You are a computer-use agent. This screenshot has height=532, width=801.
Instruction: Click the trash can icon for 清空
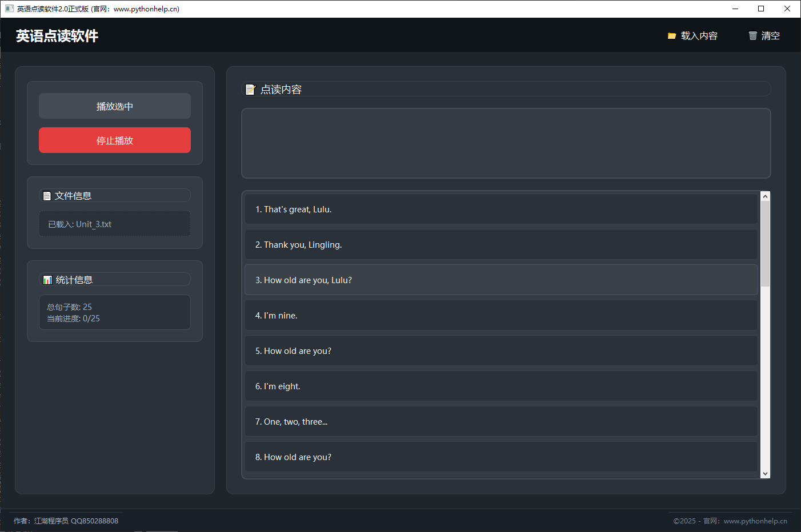tap(752, 36)
